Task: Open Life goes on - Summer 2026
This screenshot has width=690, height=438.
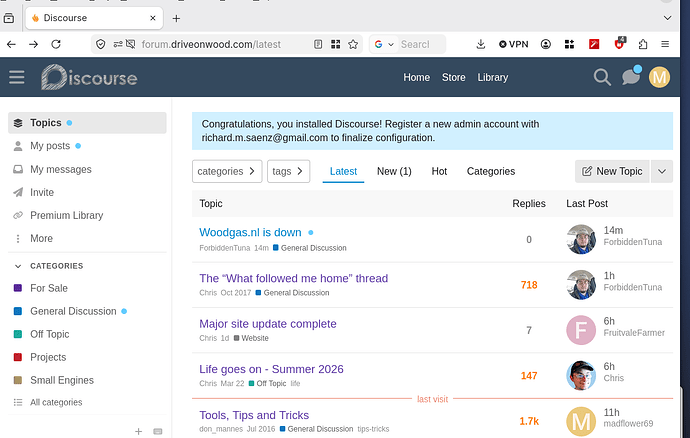Action: (271, 369)
